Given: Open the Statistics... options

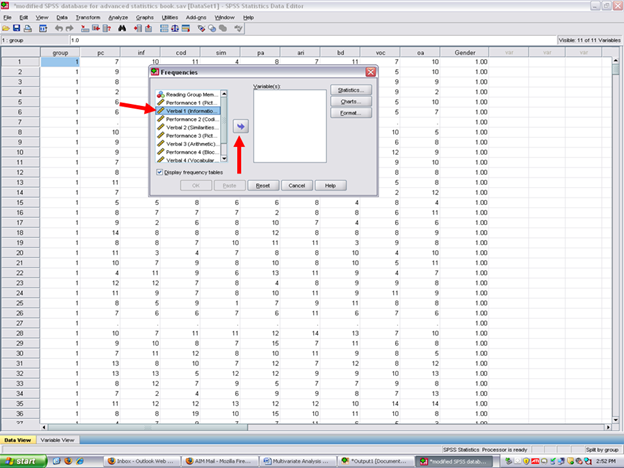Looking at the screenshot, I should (351, 90).
